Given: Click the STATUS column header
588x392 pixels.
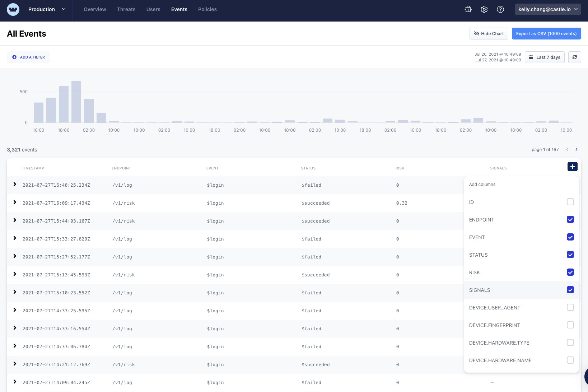Looking at the screenshot, I should [x=308, y=168].
